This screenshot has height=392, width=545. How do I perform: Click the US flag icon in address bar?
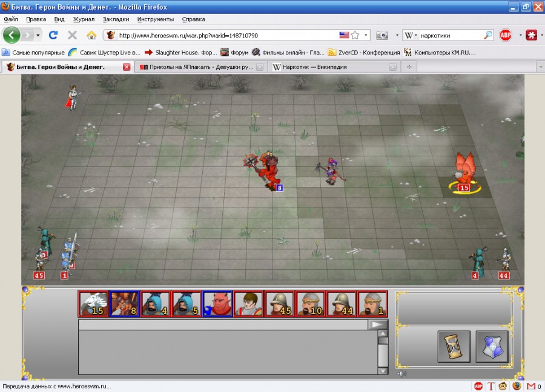pos(344,35)
